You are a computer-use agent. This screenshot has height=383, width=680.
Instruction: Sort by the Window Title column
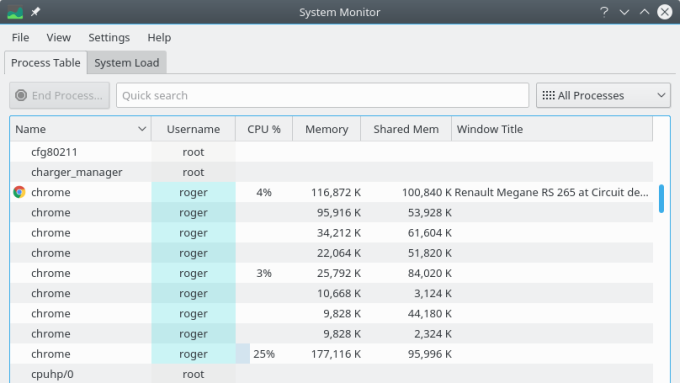552,129
